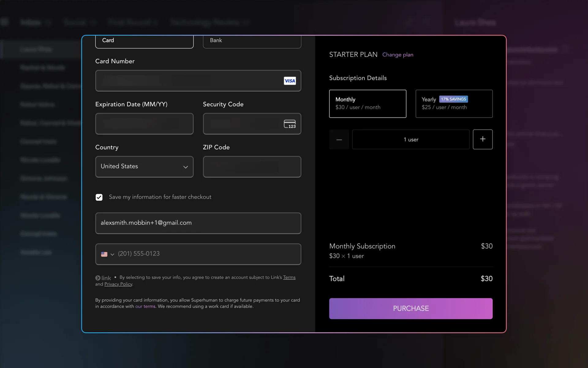
Task: Click the CVC card icon in Security Code
Action: coord(289,124)
